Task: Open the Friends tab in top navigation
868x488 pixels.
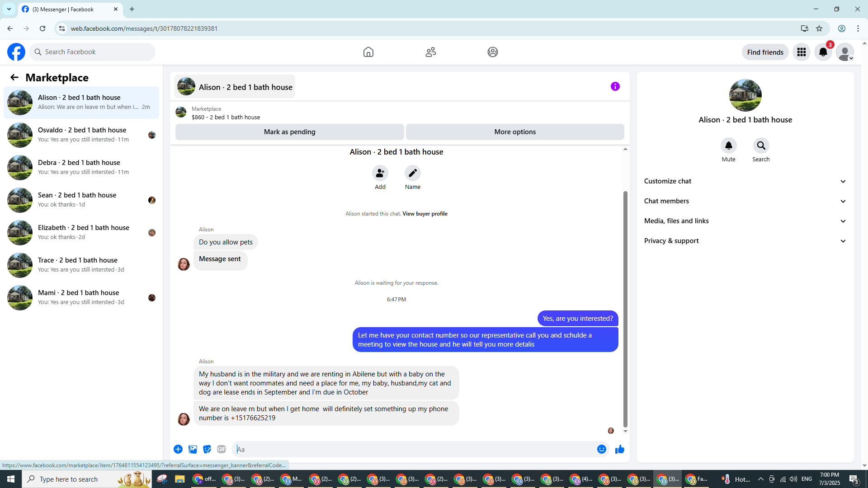Action: point(430,52)
